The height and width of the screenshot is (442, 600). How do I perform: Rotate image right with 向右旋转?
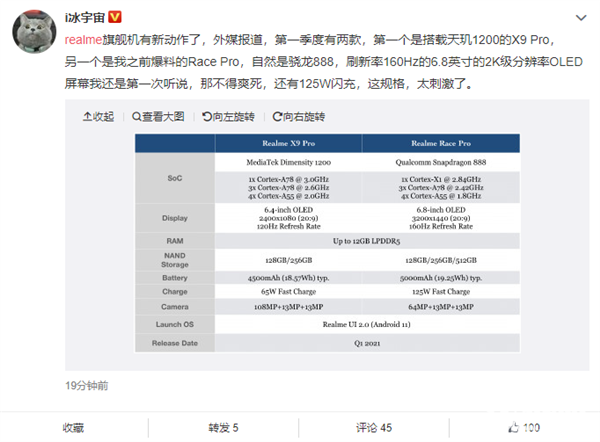pos(304,116)
